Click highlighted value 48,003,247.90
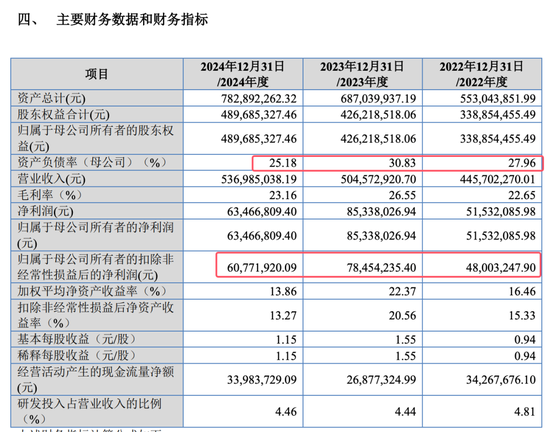Screen dimensions: 550x432 (501, 268)
